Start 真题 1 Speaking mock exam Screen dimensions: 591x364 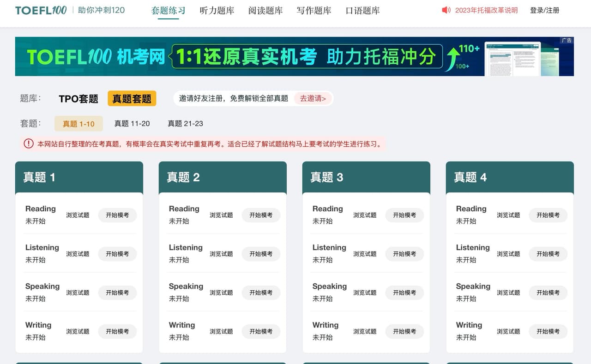[x=117, y=292]
